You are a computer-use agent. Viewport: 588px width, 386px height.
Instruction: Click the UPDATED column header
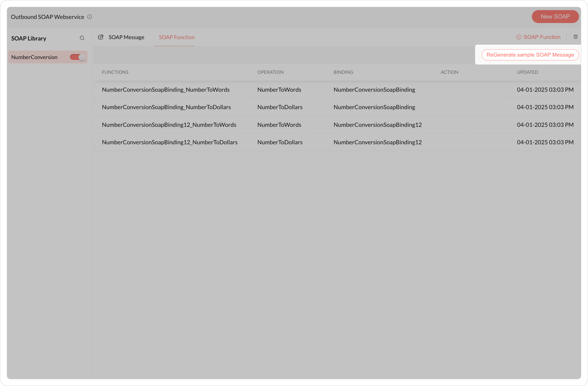(528, 72)
